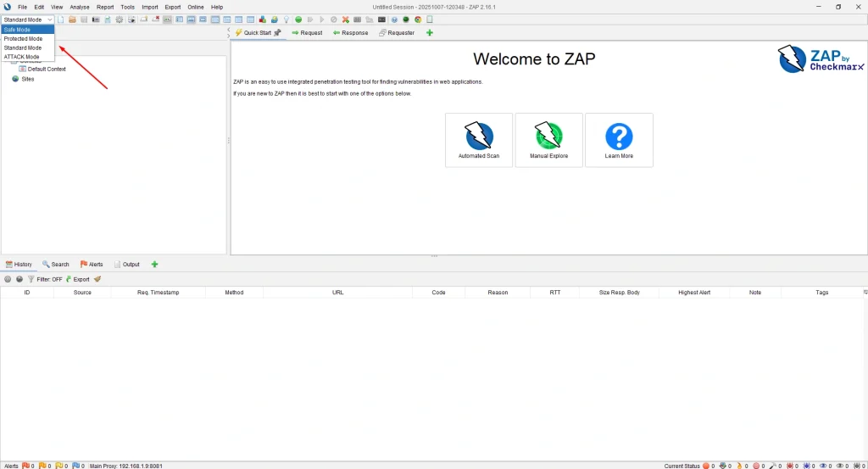
Task: Switch to the Alerts tab
Action: click(x=92, y=265)
